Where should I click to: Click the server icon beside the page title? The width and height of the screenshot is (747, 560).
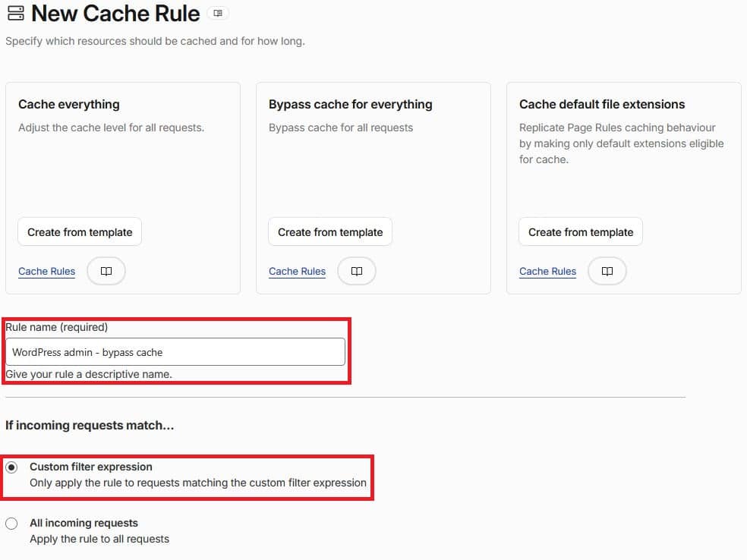click(16, 14)
